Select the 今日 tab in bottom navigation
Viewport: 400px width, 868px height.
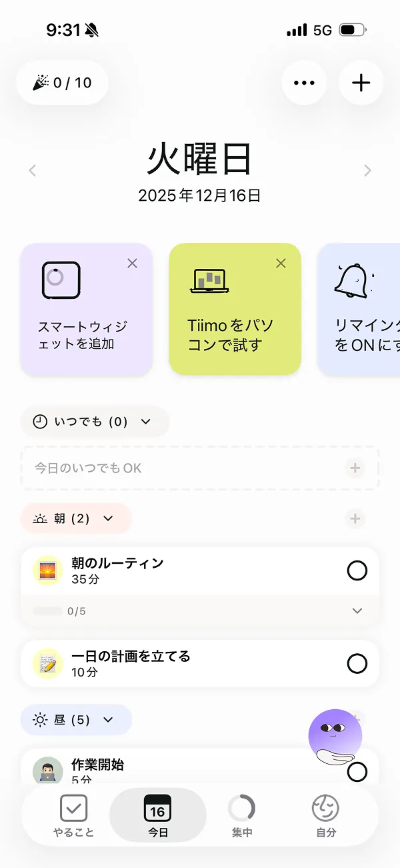click(x=158, y=814)
